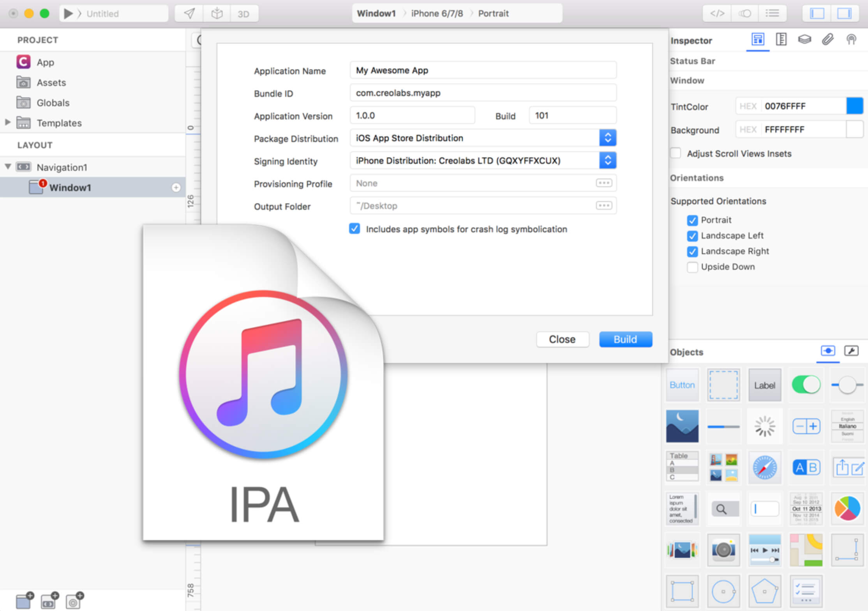Select the Inspector properties tab icon

click(x=758, y=39)
